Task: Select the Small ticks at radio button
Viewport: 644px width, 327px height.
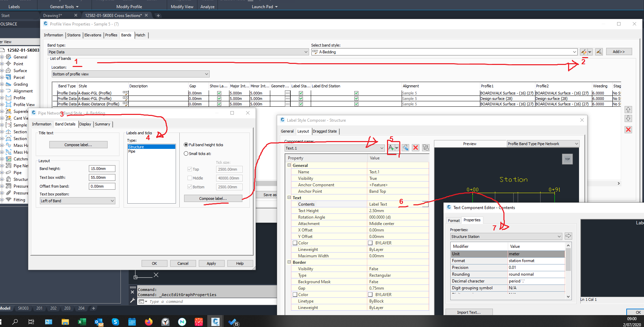Action: pyautogui.click(x=186, y=153)
